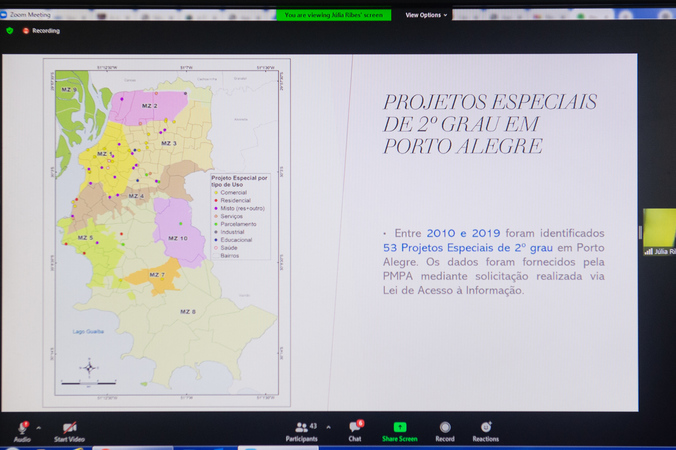
Task: Click the 'MZ 3' label on map
Action: point(169,143)
